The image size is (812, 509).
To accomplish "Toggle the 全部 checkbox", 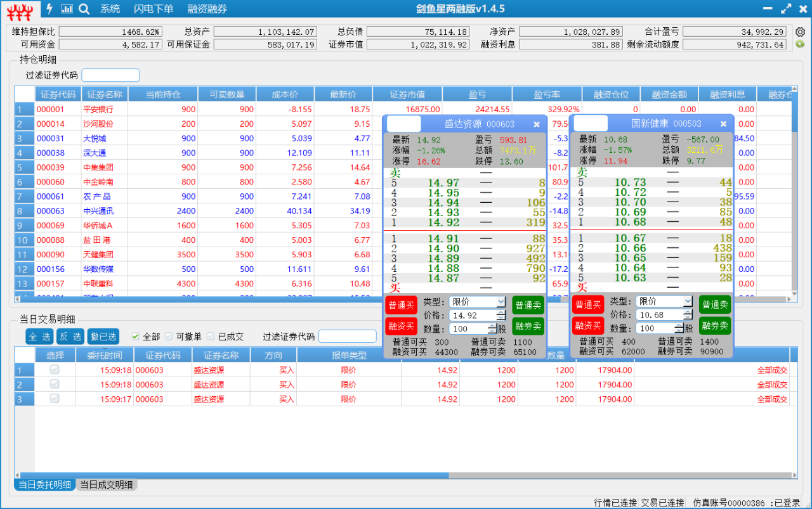I will (135, 337).
